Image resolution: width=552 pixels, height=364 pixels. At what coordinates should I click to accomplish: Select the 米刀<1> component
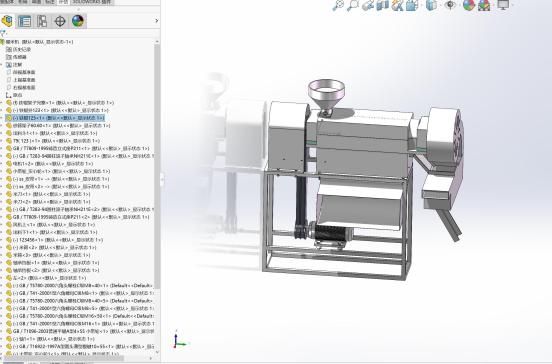(x=48, y=194)
